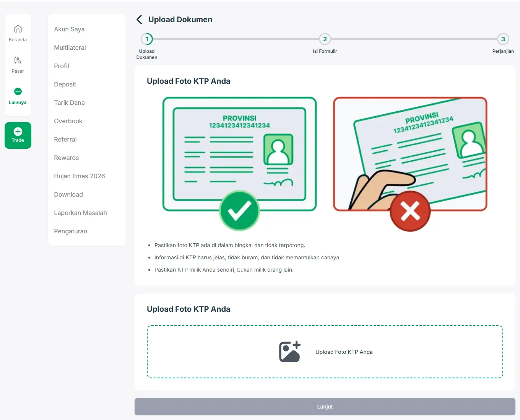Click the 'Isi Formulir' step label
The width and height of the screenshot is (520, 420).
point(325,51)
